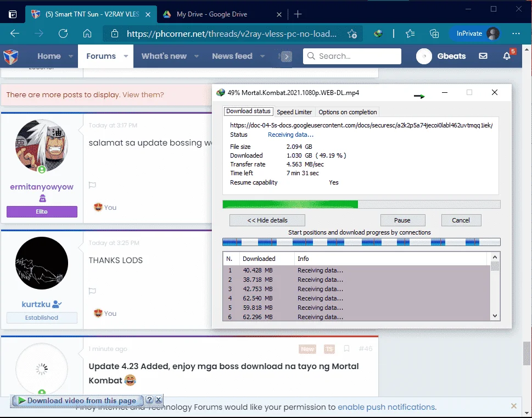Select Speed Limiter tab in IDM
This screenshot has width=532, height=418.
pyautogui.click(x=294, y=112)
